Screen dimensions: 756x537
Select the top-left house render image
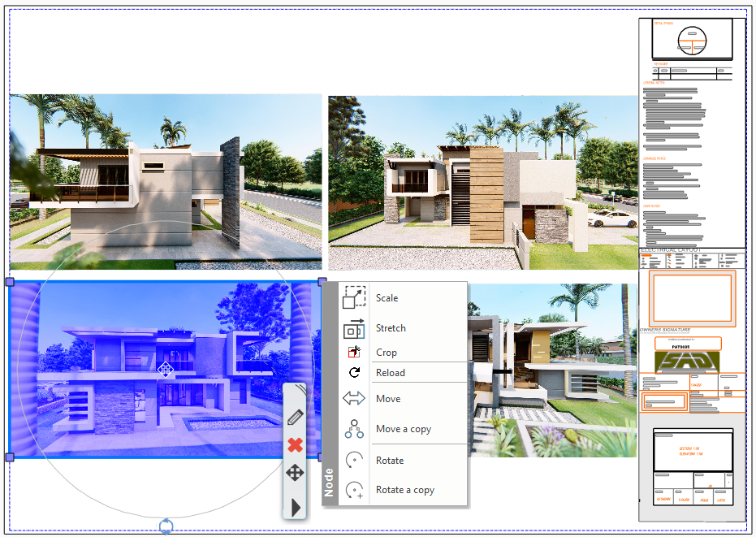[166, 181]
